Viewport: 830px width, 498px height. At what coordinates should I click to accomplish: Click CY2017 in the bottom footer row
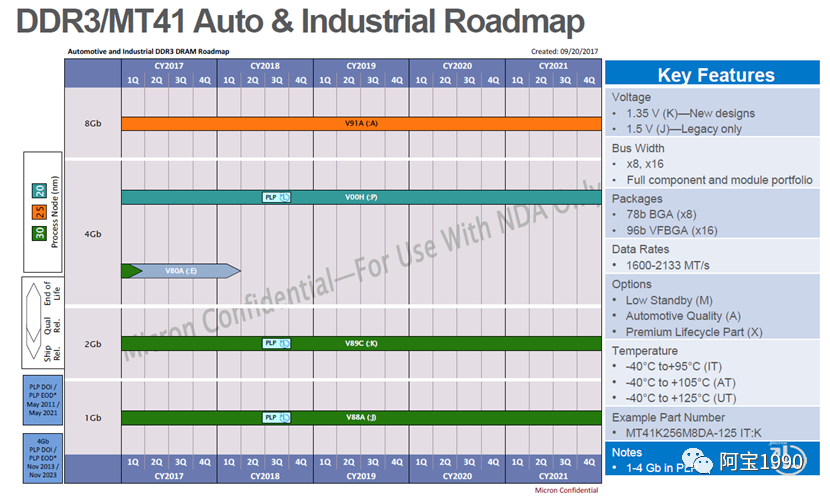point(169,476)
